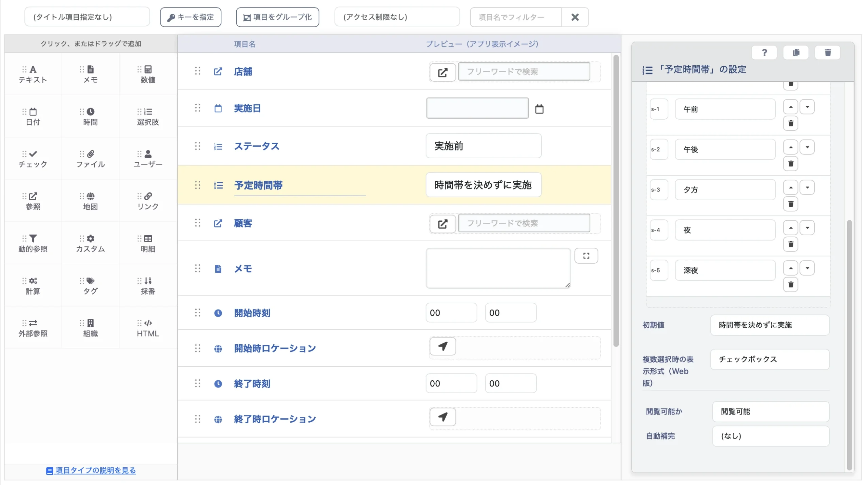The image size is (868, 485).
Task: Delete the 午前 option with its trash icon
Action: coord(790,123)
